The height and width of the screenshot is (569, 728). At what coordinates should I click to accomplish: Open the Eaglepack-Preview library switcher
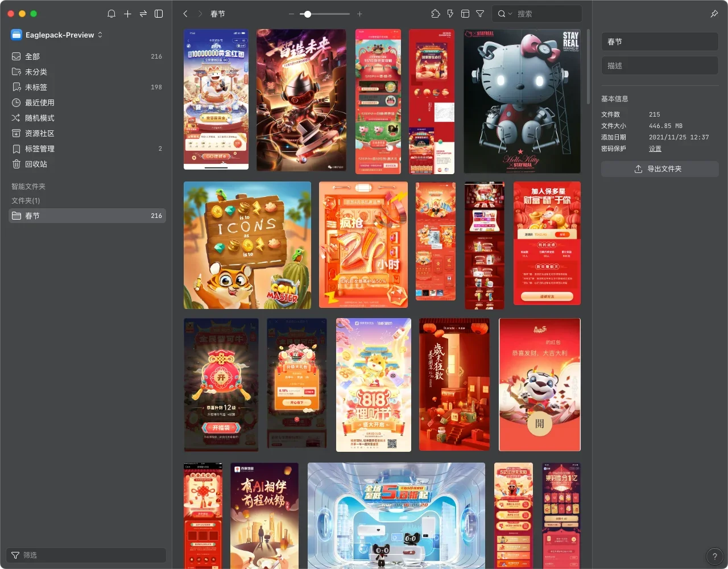57,35
